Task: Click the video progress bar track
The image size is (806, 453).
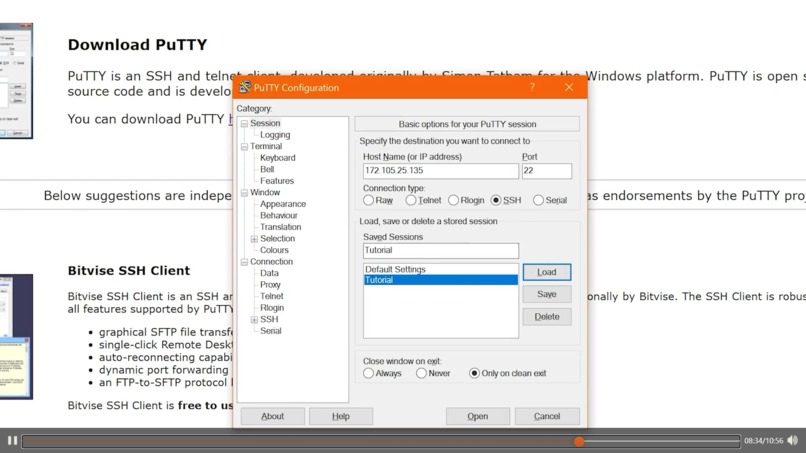Action: [x=381, y=441]
